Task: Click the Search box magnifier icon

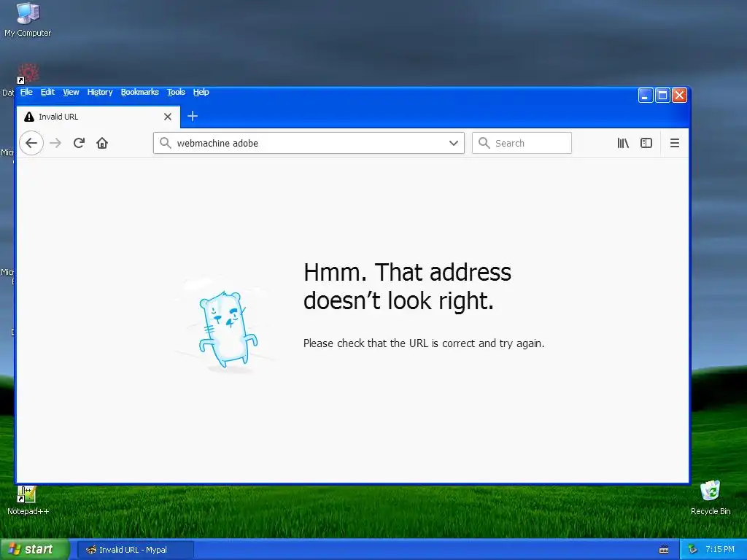Action: pyautogui.click(x=484, y=143)
